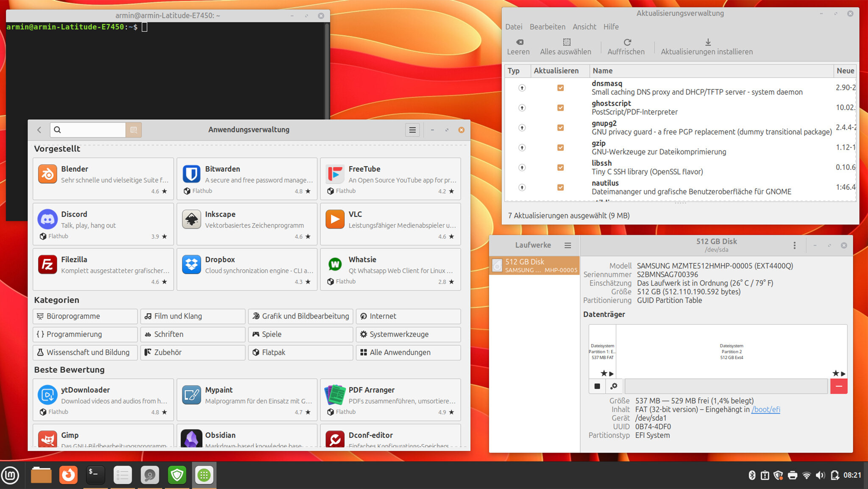Image resolution: width=868 pixels, height=489 pixels.
Task: Open the Datei menu
Action: (x=514, y=27)
